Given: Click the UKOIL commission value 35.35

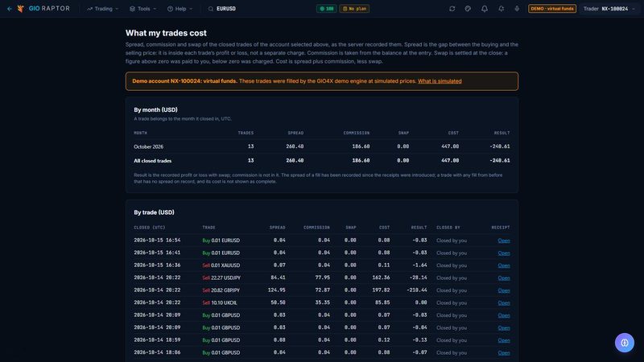Looking at the screenshot, I should (x=323, y=303).
